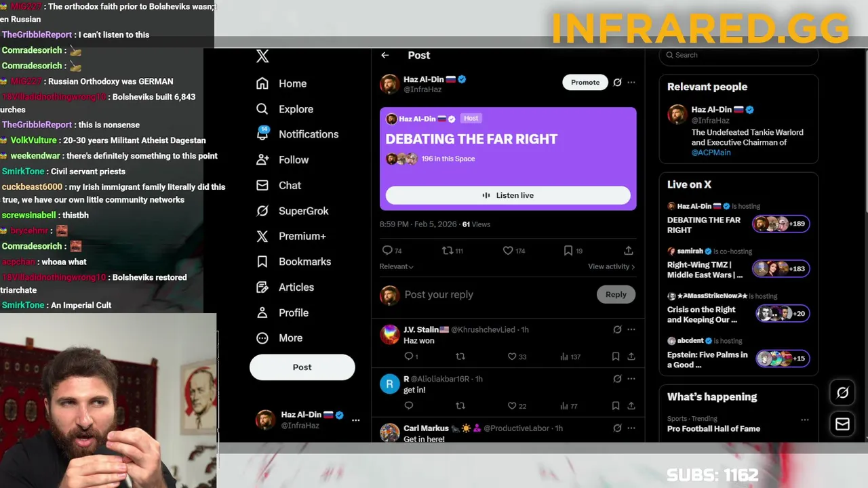Viewport: 868px width, 488px height.
Task: Open the More menu in the sidebar
Action: (x=279, y=338)
